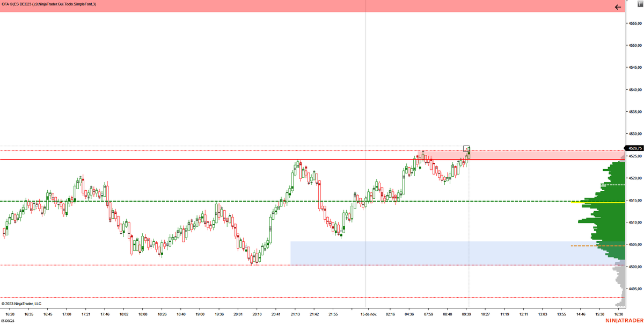Click the white dashed line in volume profile
644x324 pixels.
click(x=613, y=185)
